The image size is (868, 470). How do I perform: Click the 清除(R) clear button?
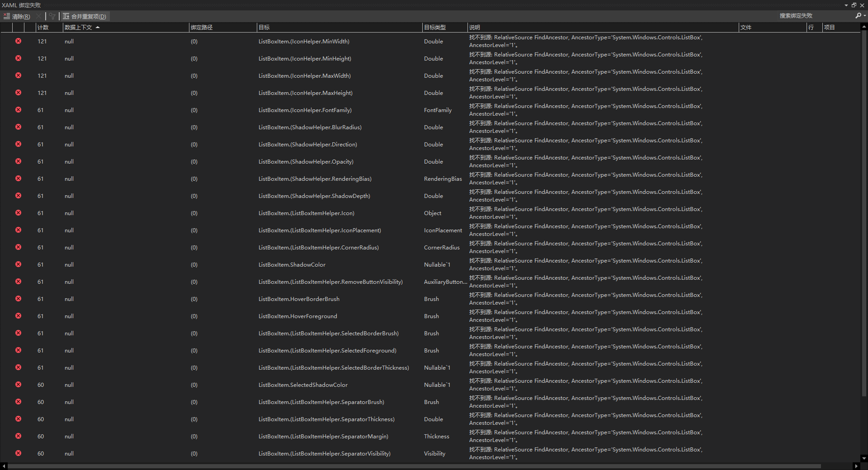coord(20,16)
